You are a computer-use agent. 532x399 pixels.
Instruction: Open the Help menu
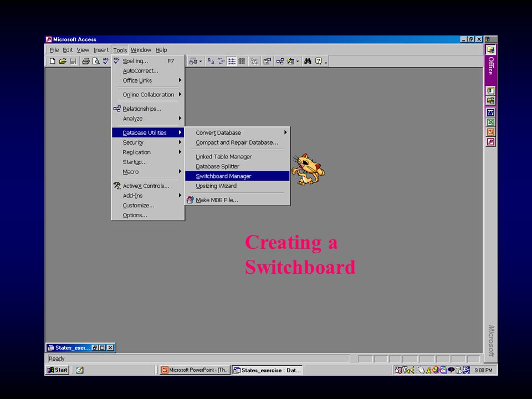(161, 50)
